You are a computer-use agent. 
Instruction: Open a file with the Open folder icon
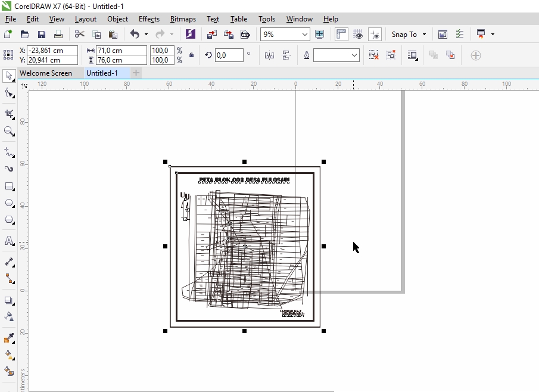click(24, 34)
